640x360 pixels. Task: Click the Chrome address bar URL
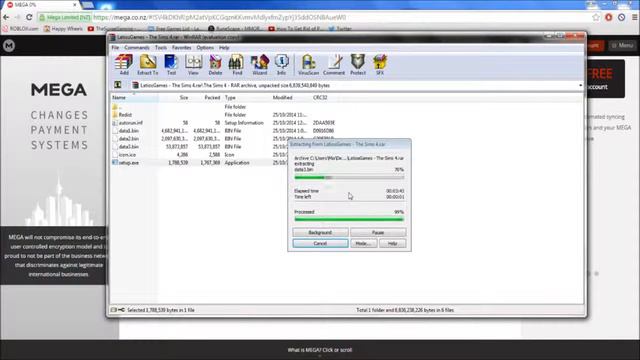220,18
